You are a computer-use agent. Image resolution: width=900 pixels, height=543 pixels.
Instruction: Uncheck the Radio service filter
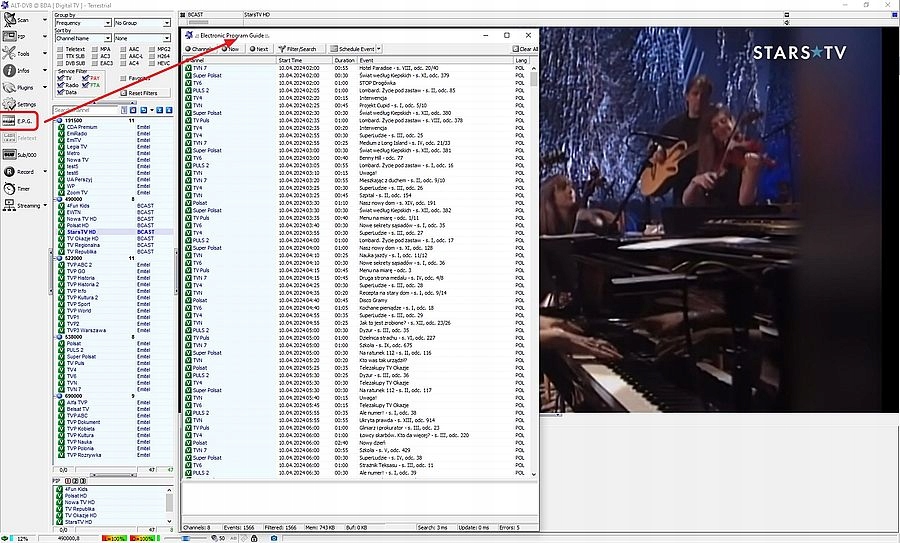[x=60, y=85]
